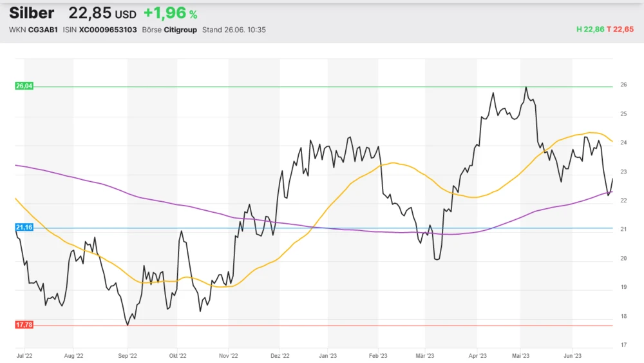The width and height of the screenshot is (644, 363).
Task: Select Nov '22 on the time axis
Action: click(229, 355)
